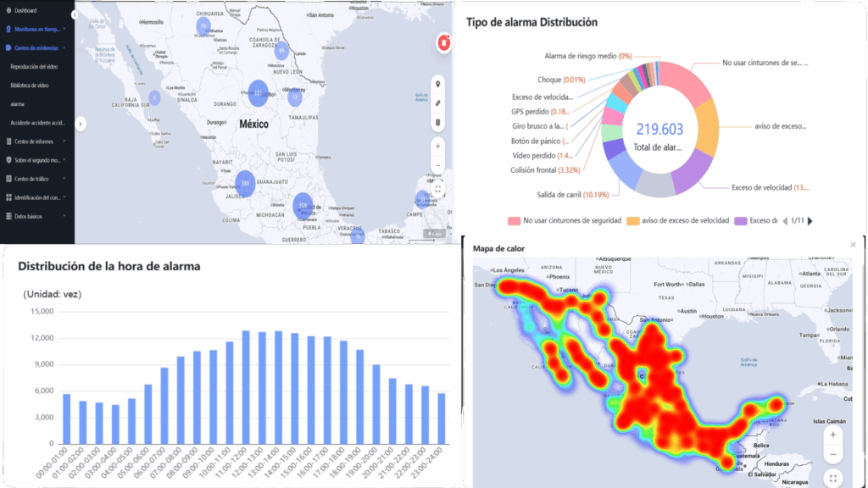The width and height of the screenshot is (868, 488).
Task: Zoom out on the heat map
Action: pos(834,454)
